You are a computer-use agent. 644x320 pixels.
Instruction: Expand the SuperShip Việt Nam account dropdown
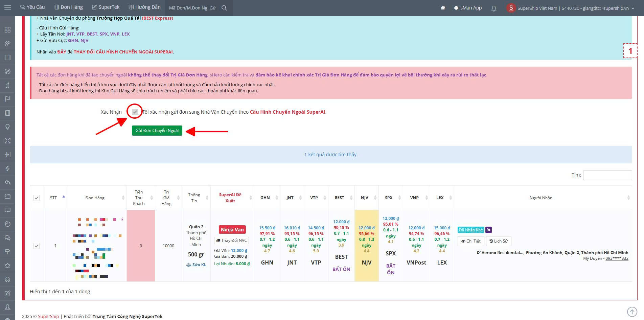coord(571,8)
